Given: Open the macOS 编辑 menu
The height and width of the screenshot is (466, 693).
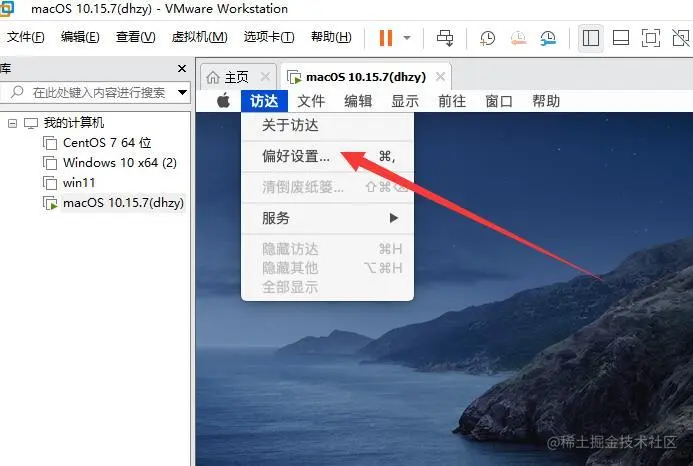Looking at the screenshot, I should click(358, 101).
